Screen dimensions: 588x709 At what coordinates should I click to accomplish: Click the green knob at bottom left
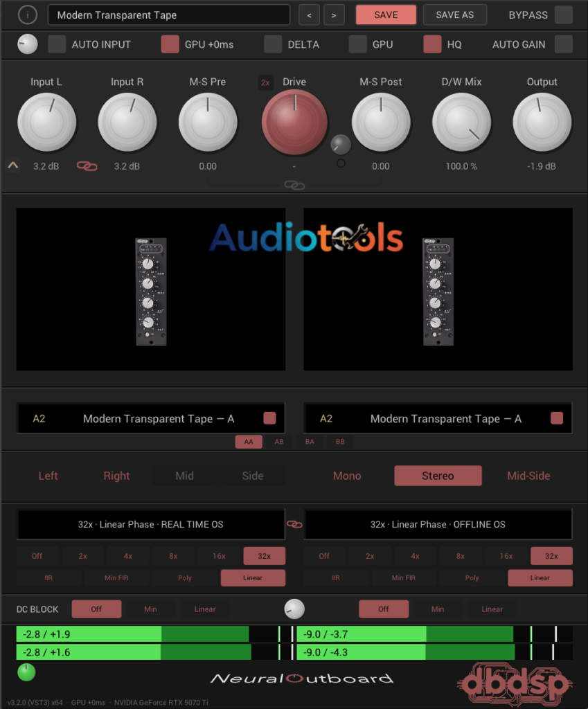[26, 672]
